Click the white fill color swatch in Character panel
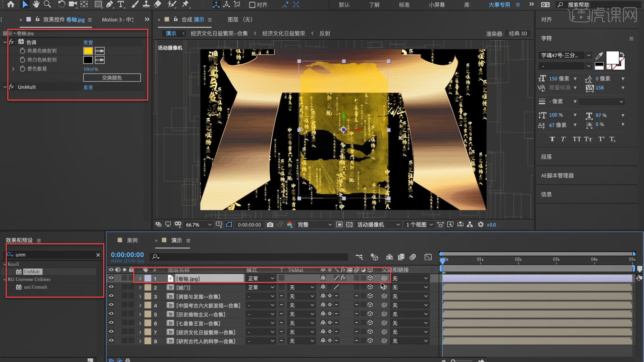 pos(612,58)
